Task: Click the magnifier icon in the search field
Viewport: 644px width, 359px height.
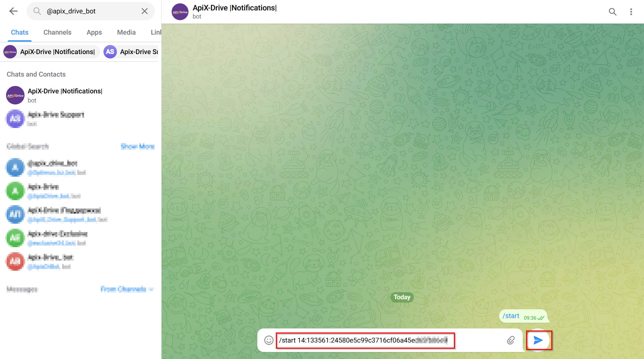Action: (37, 11)
